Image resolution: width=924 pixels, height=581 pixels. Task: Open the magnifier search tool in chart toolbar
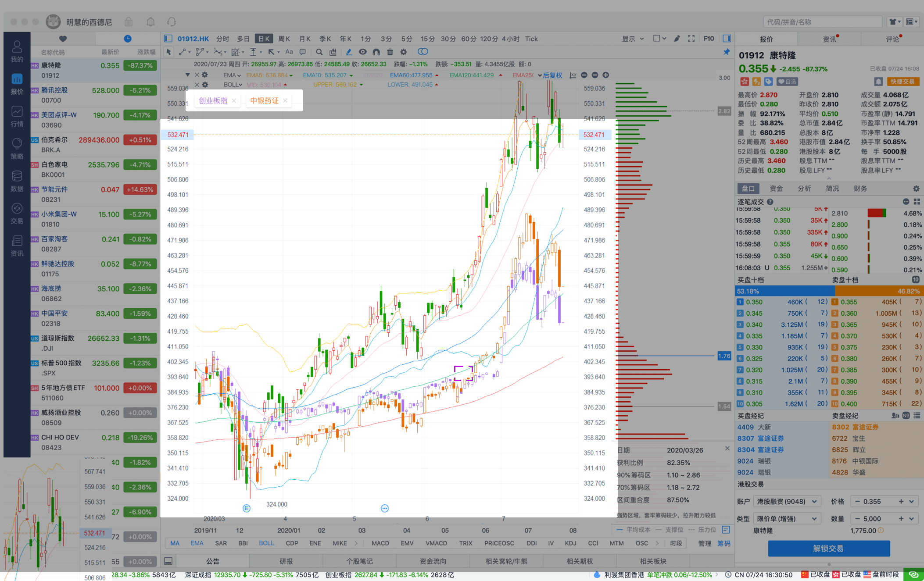point(319,52)
